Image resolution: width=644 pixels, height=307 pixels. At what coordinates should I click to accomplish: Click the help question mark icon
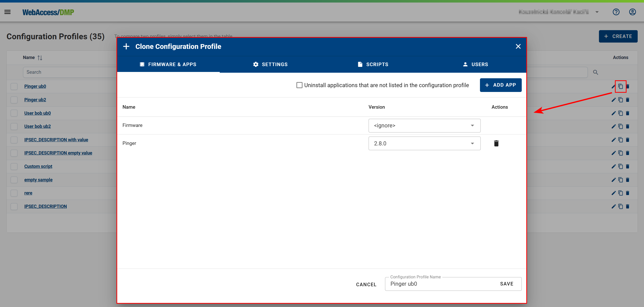616,12
